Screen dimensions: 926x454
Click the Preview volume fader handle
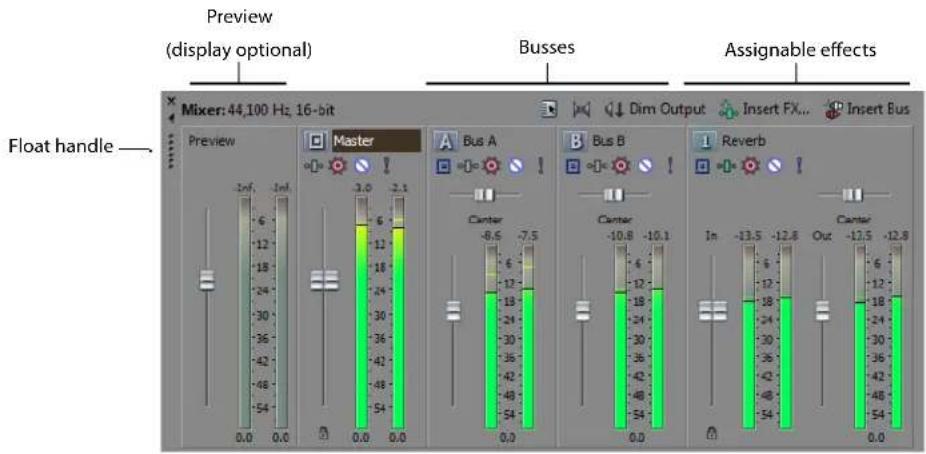[x=207, y=280]
